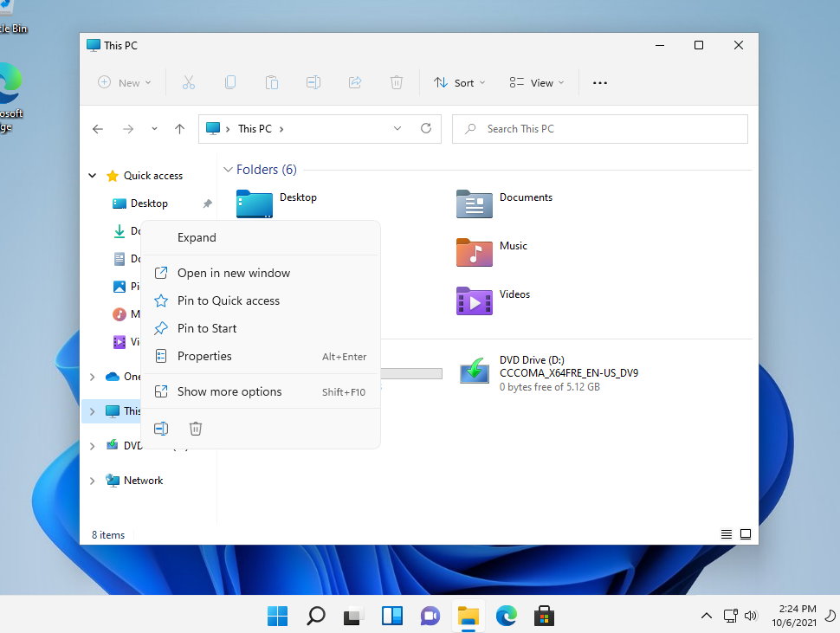Select the Rename icon in the toolbar
This screenshot has width=840, height=633.
(313, 82)
